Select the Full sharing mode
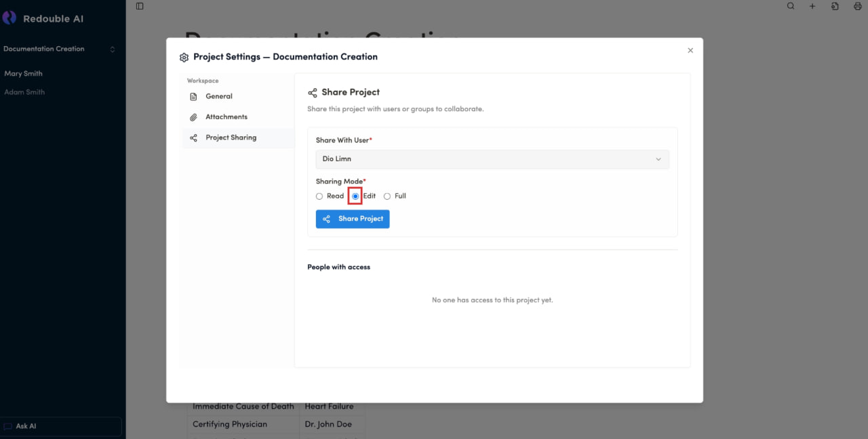Image resolution: width=868 pixels, height=439 pixels. pos(387,196)
